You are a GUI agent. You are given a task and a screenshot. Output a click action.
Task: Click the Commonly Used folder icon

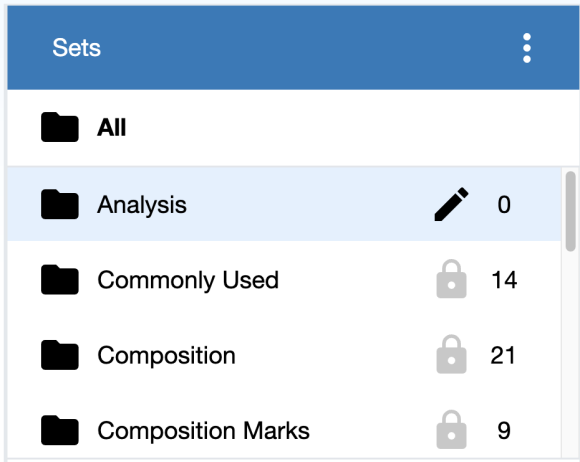(x=60, y=280)
